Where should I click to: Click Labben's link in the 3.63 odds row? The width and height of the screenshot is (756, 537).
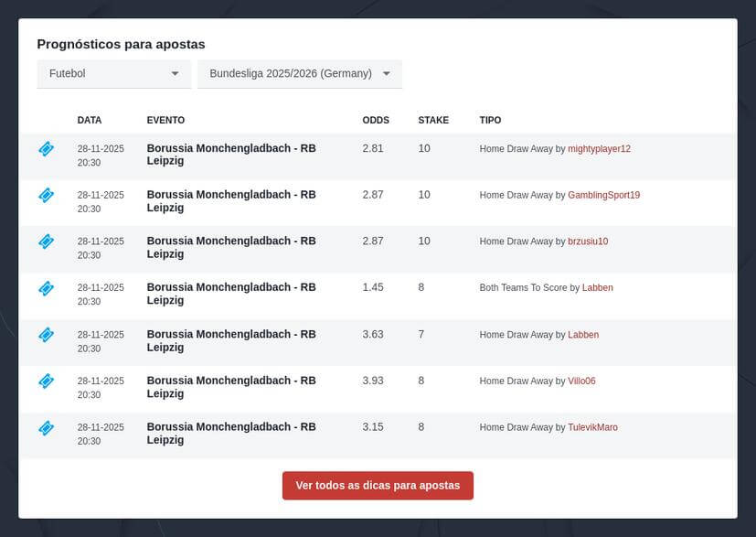pos(583,335)
